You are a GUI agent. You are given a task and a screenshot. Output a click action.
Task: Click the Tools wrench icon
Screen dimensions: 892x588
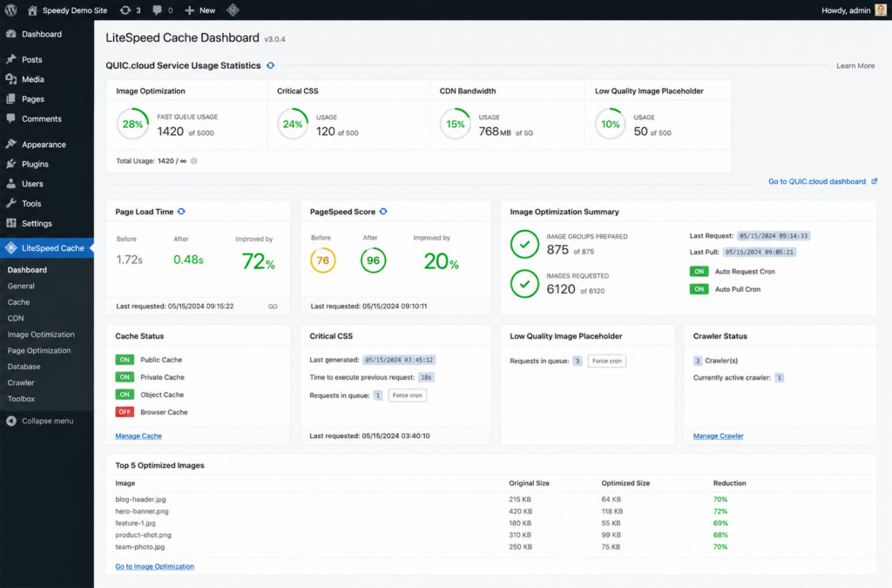[x=10, y=203]
